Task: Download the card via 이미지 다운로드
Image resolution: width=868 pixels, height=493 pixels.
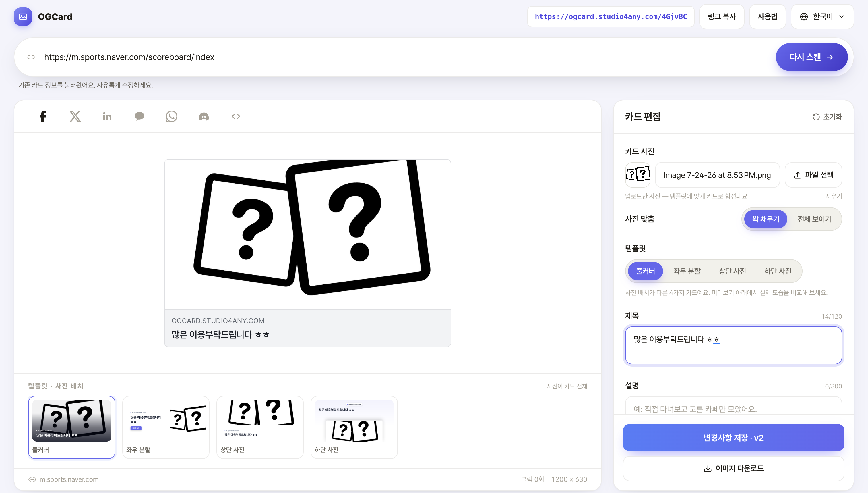Action: 733,468
